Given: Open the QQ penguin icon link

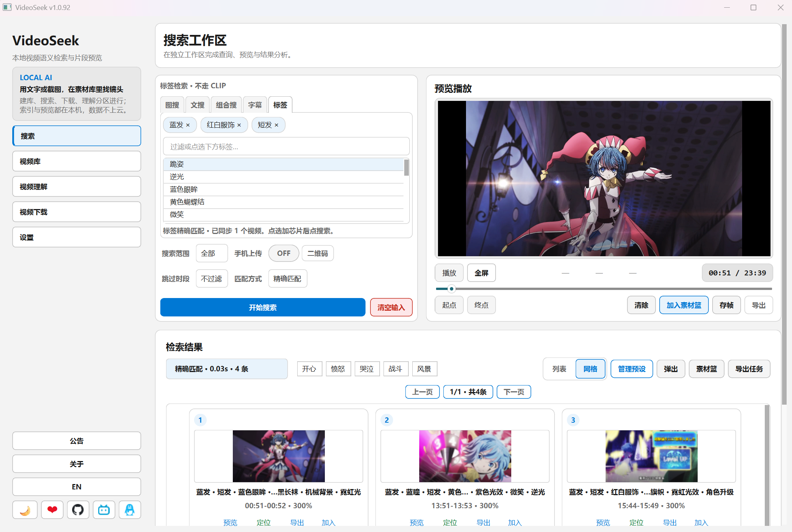Looking at the screenshot, I should pos(130,510).
